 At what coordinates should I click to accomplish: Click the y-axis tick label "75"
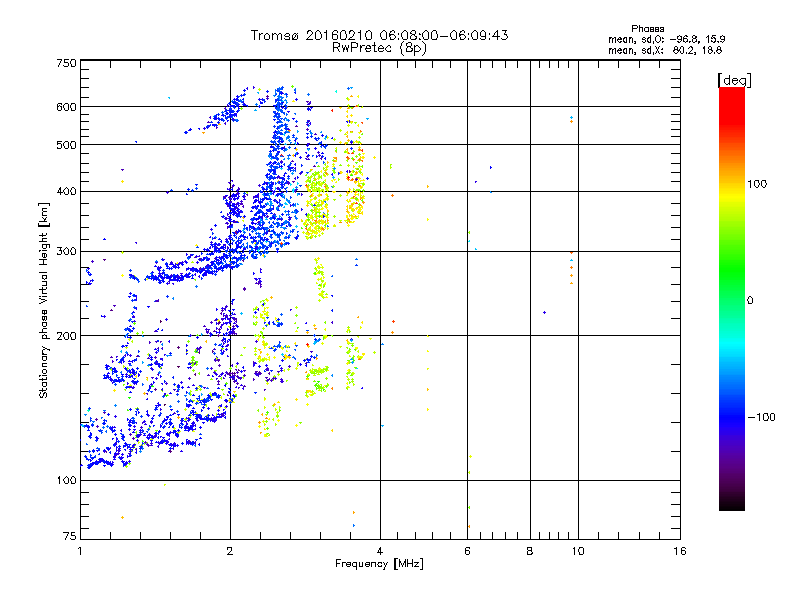[70, 536]
